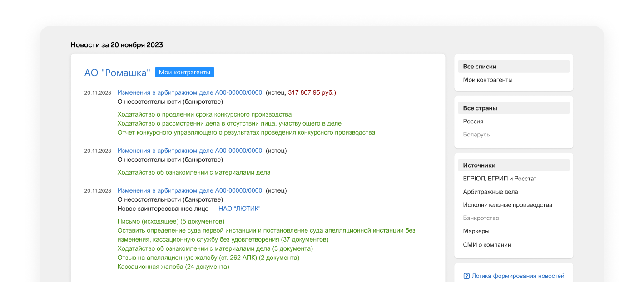Click the blue Мои контрагенты badge
The image size is (644, 282).
click(184, 72)
